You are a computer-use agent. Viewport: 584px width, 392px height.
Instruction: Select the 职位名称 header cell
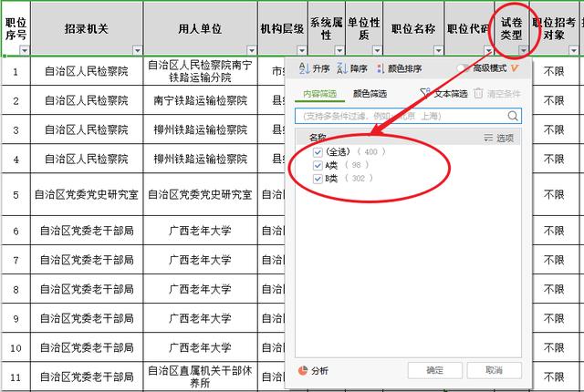(x=413, y=28)
